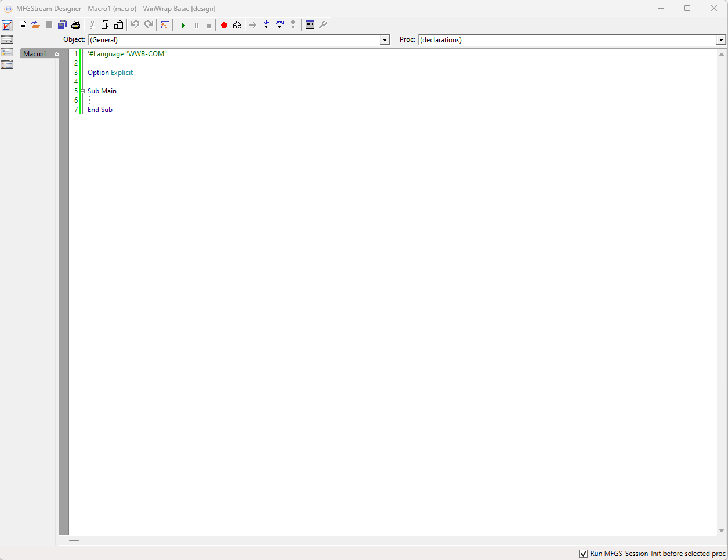Toggle Run MFGS_Session_Init before selected proc
Viewport: 728px width, 560px height.
point(584,554)
